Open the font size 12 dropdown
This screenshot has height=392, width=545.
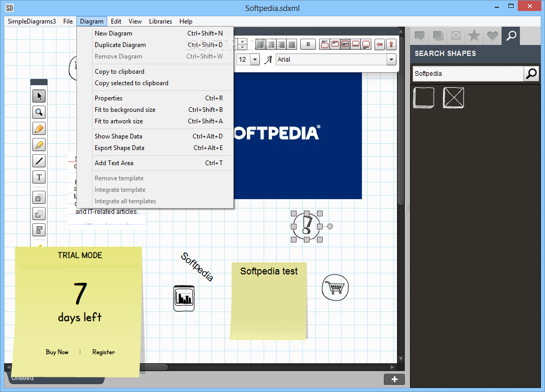coord(255,60)
